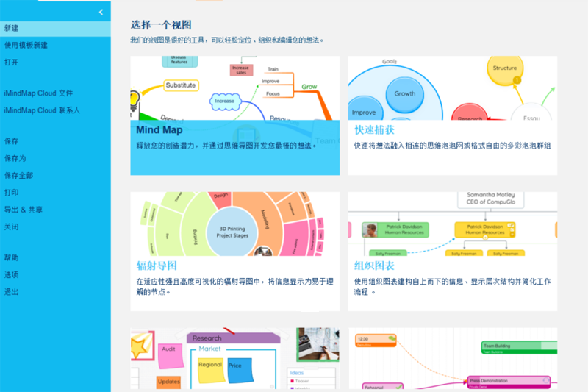Open iMindMap Cloud 文件

click(55, 93)
